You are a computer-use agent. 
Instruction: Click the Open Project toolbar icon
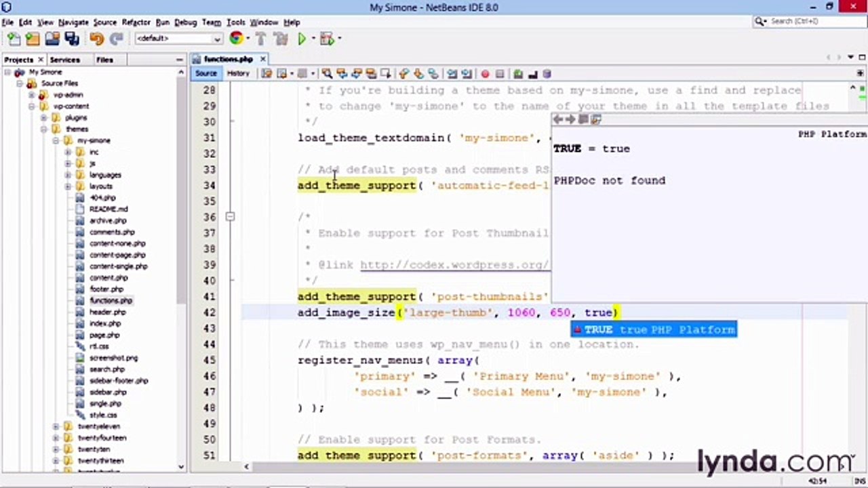click(x=52, y=39)
